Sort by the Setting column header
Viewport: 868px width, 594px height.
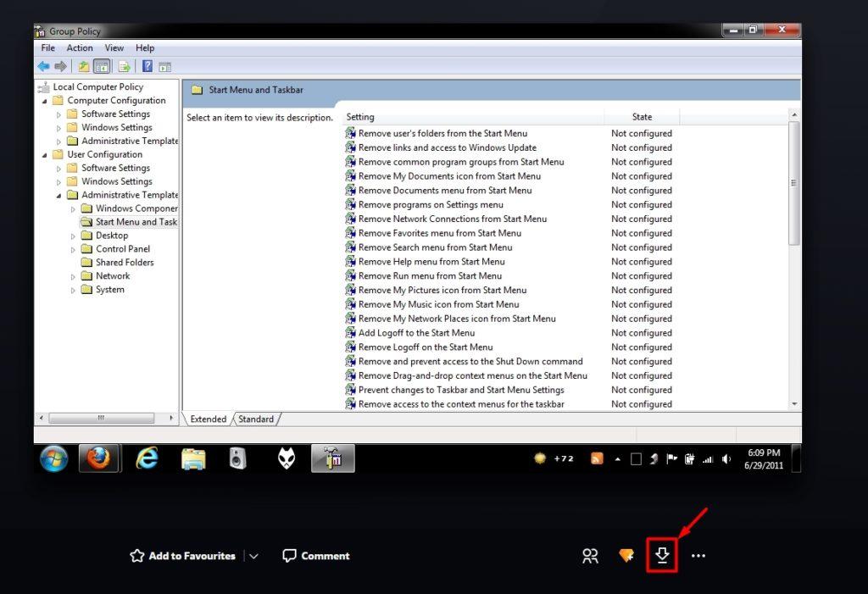point(473,117)
